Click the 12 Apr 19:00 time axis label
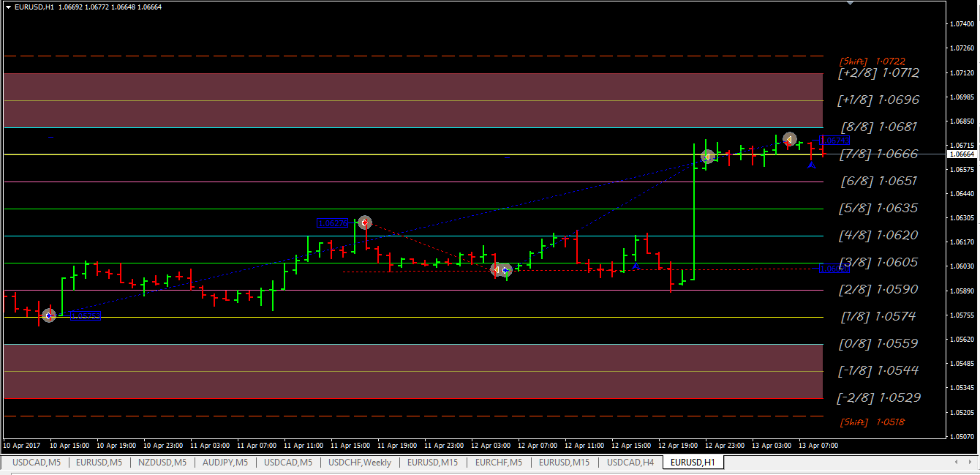The height and width of the screenshot is (475, 980). 677,445
